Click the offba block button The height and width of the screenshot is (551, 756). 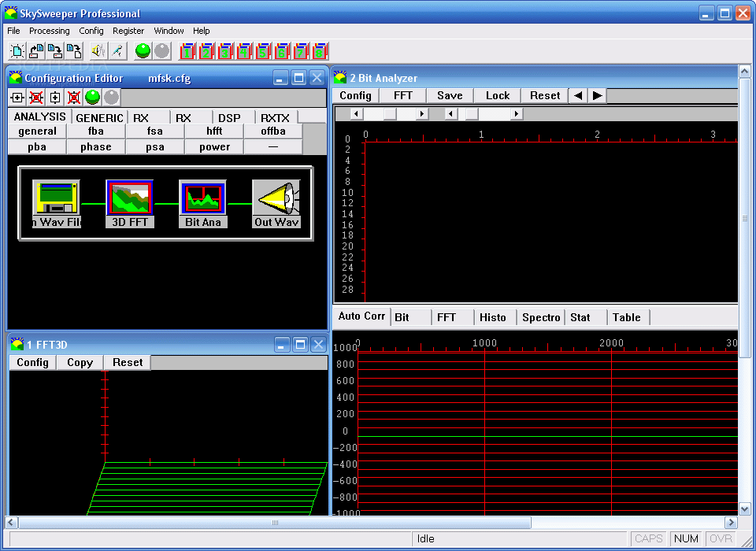[x=273, y=131]
